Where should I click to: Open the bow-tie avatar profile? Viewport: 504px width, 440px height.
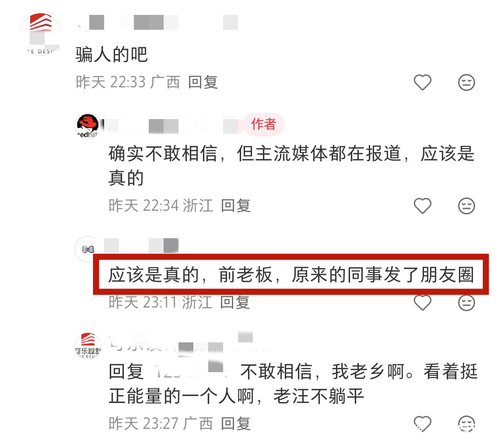pyautogui.click(x=88, y=249)
